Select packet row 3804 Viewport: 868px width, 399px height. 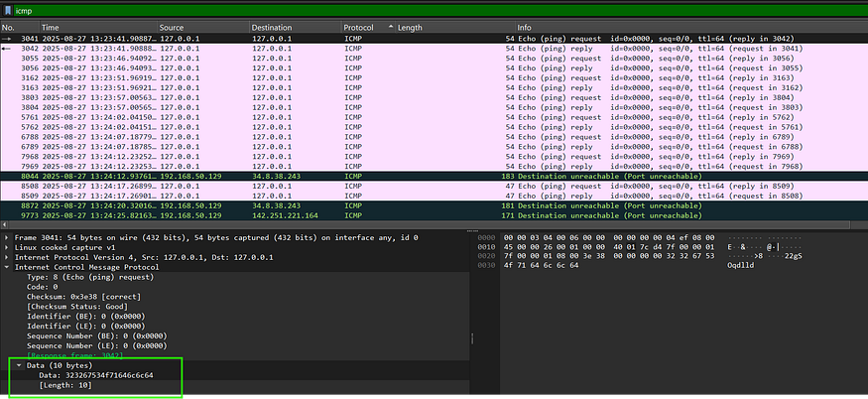[434, 107]
